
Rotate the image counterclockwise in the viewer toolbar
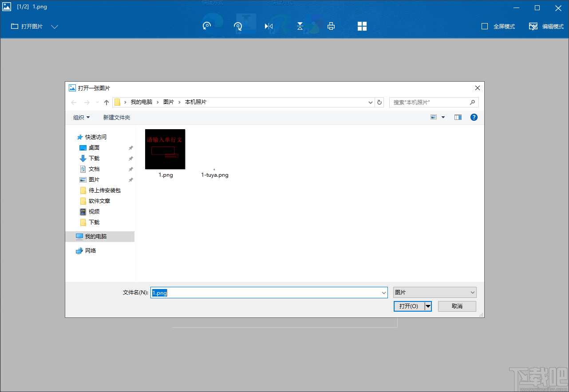pyautogui.click(x=207, y=26)
